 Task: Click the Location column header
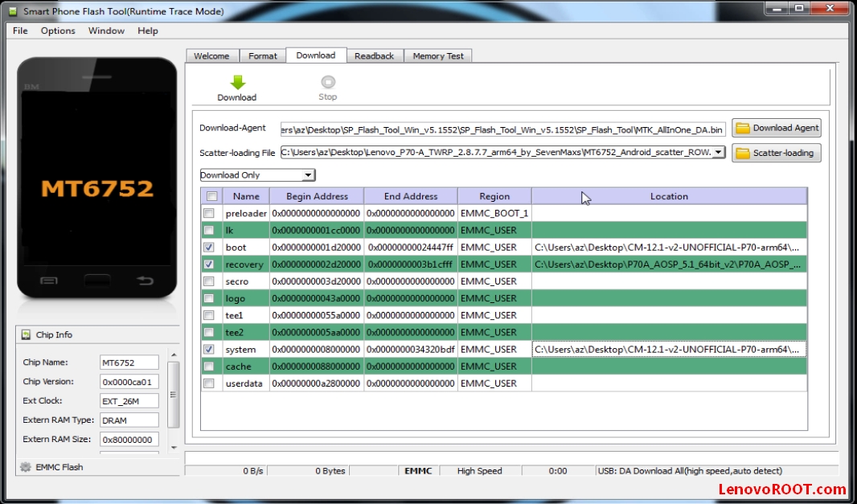[x=669, y=196]
